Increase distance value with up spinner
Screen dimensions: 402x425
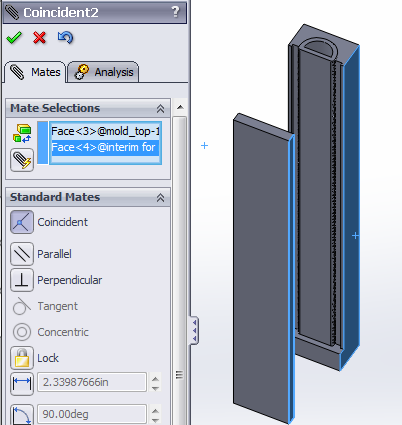point(155,379)
